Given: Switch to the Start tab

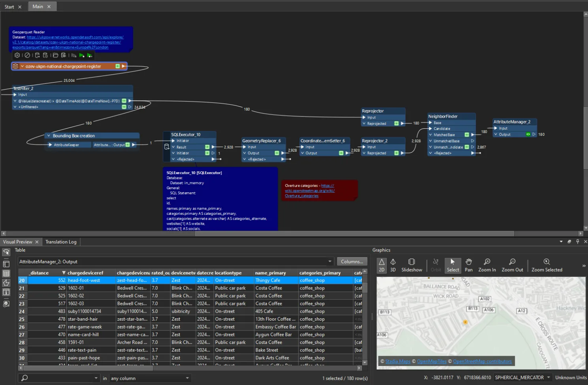Looking at the screenshot, I should 9,7.
